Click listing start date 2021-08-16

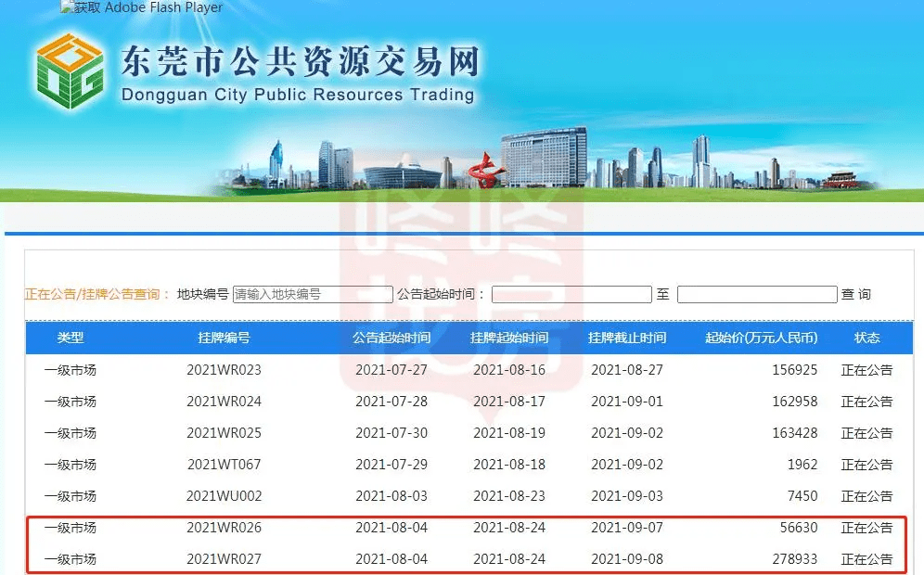[x=509, y=370]
